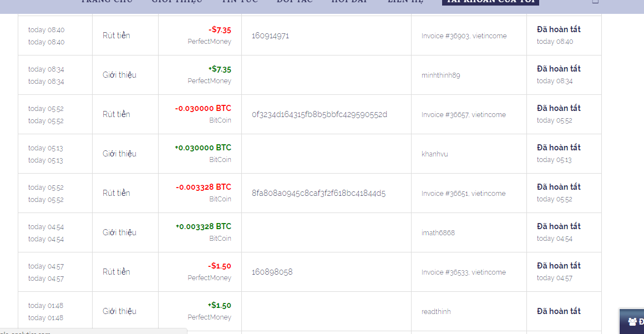Screen dimensions: 644x334
Task: Click Đã hoàn tất in the readthinh row
Action: pyautogui.click(x=559, y=311)
